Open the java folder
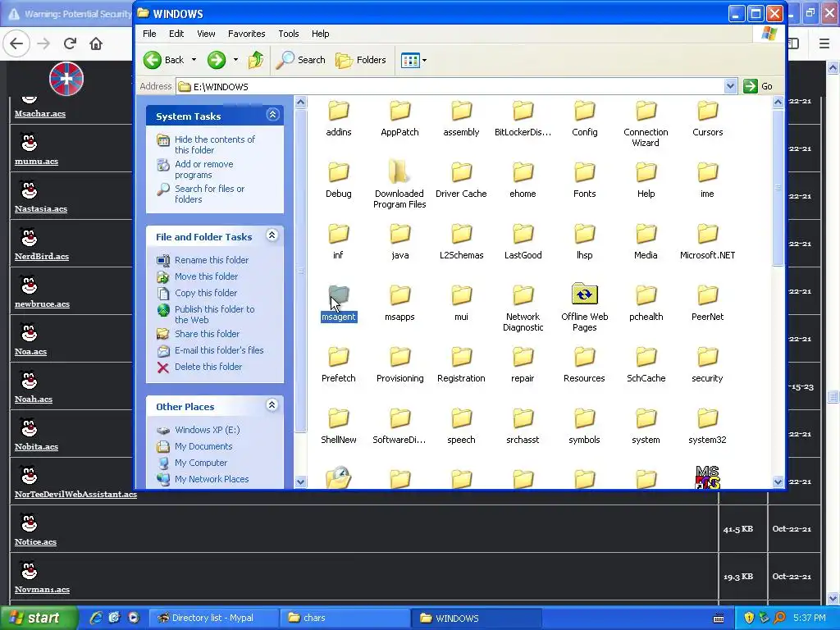The image size is (840, 630). tap(399, 242)
